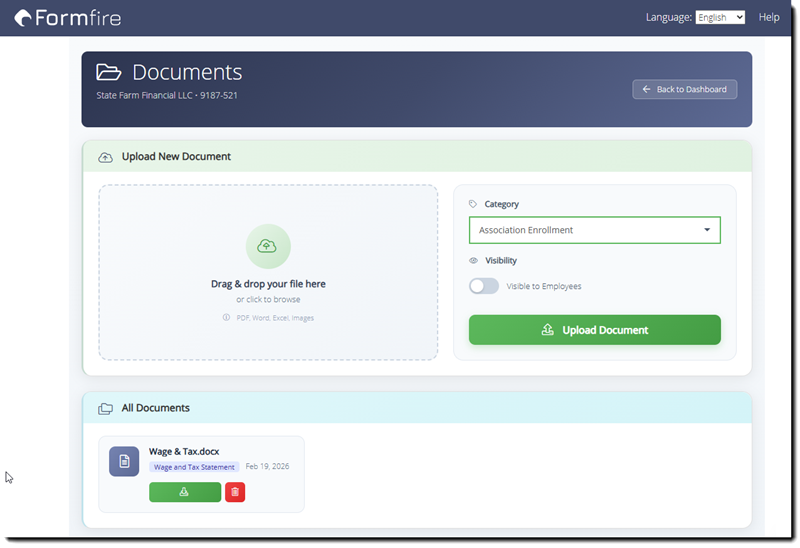The height and width of the screenshot is (548, 800).
Task: Click the All Documents section heading
Action: (155, 408)
